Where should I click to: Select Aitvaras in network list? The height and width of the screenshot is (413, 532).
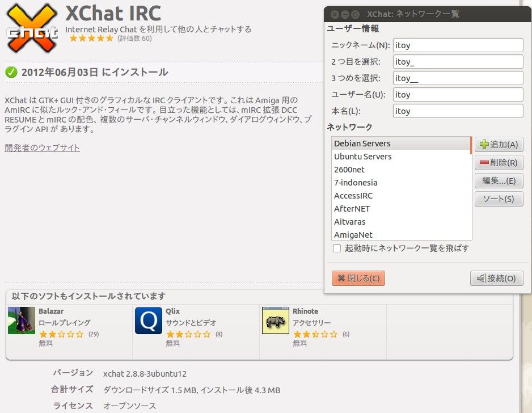point(400,222)
